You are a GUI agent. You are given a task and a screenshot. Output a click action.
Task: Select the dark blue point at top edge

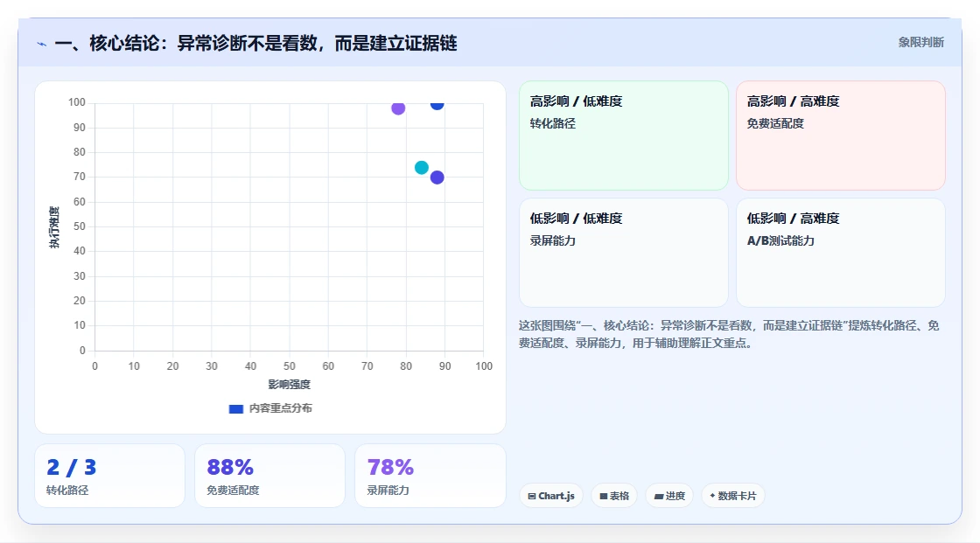tap(437, 104)
